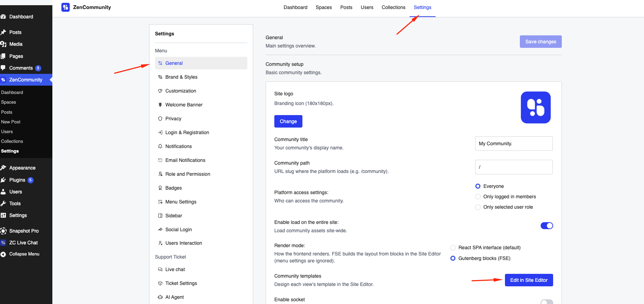Open the Spaces tab in top navigation
The width and height of the screenshot is (644, 304).
click(x=324, y=7)
